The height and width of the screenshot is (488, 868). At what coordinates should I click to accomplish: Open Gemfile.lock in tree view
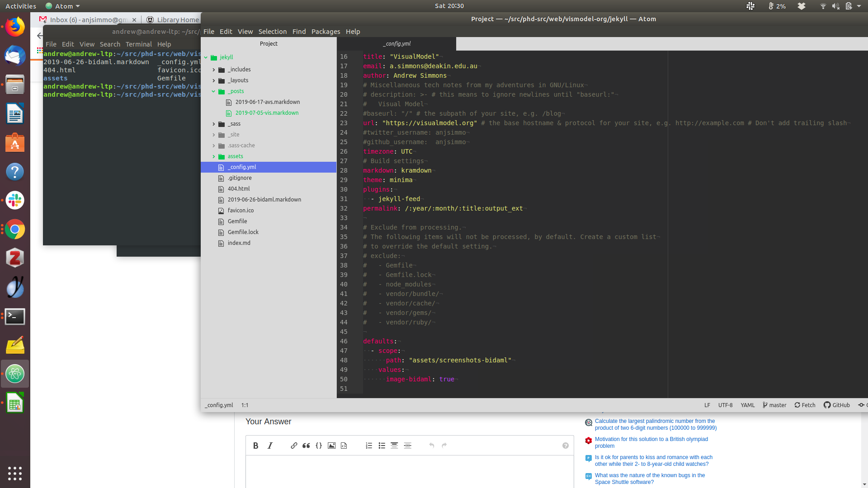pos(243,232)
